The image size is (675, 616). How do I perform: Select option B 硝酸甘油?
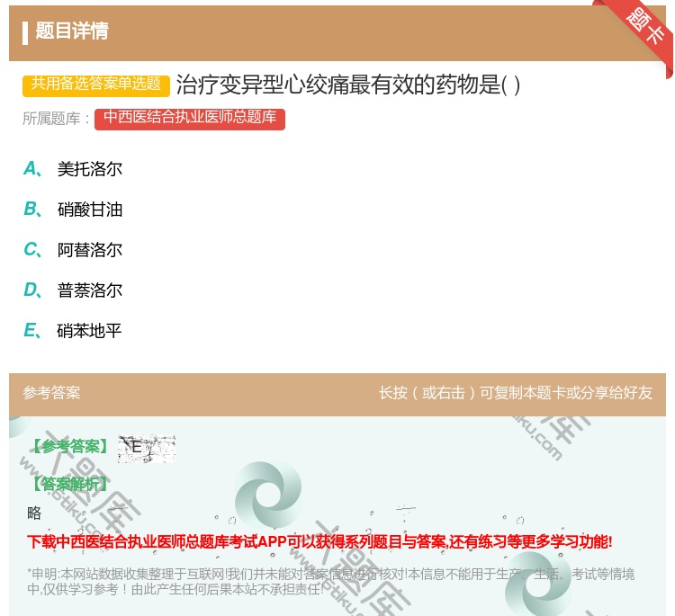coord(73,210)
